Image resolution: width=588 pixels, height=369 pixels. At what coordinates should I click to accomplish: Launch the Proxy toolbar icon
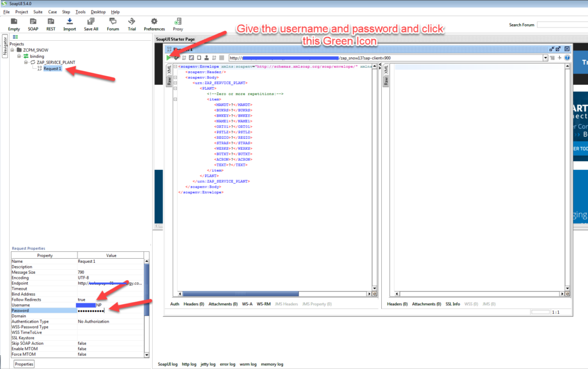178,24
